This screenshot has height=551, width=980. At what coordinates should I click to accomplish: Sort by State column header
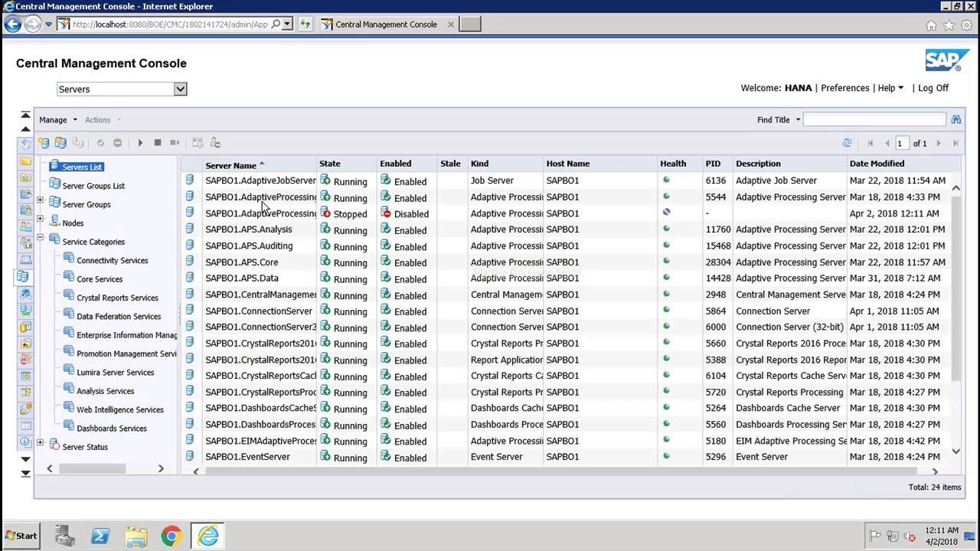click(x=330, y=164)
